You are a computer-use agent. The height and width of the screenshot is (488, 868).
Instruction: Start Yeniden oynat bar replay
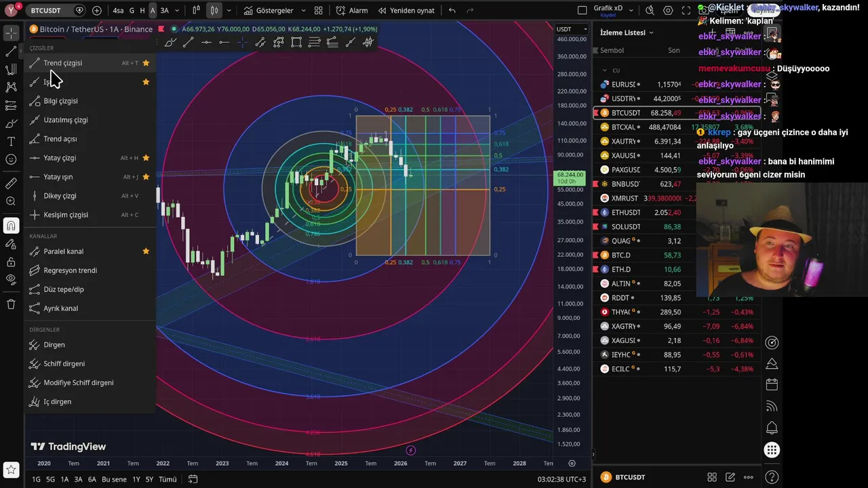[406, 10]
